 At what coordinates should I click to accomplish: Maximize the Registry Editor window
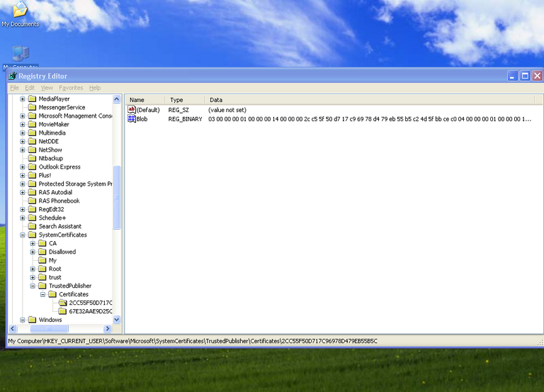pos(525,75)
